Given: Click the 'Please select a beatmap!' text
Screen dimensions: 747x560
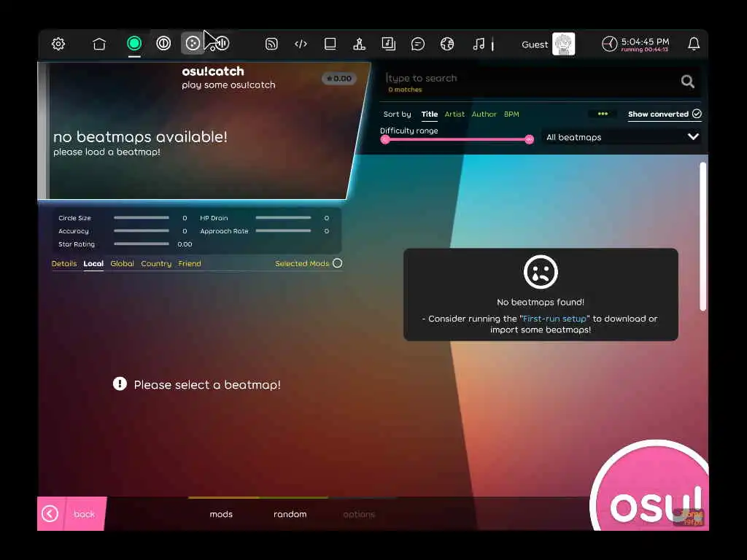Looking at the screenshot, I should (207, 385).
